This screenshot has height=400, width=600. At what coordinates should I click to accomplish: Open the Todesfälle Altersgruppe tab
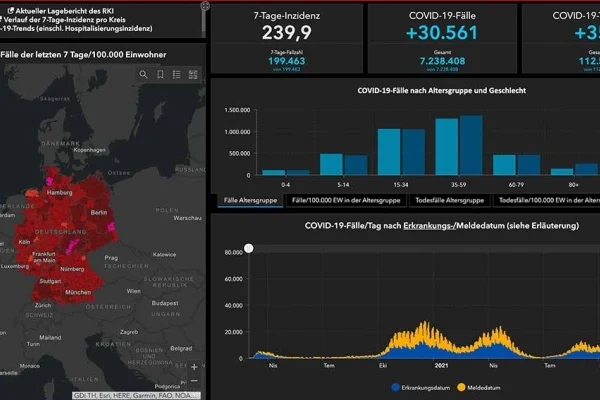pyautogui.click(x=450, y=200)
